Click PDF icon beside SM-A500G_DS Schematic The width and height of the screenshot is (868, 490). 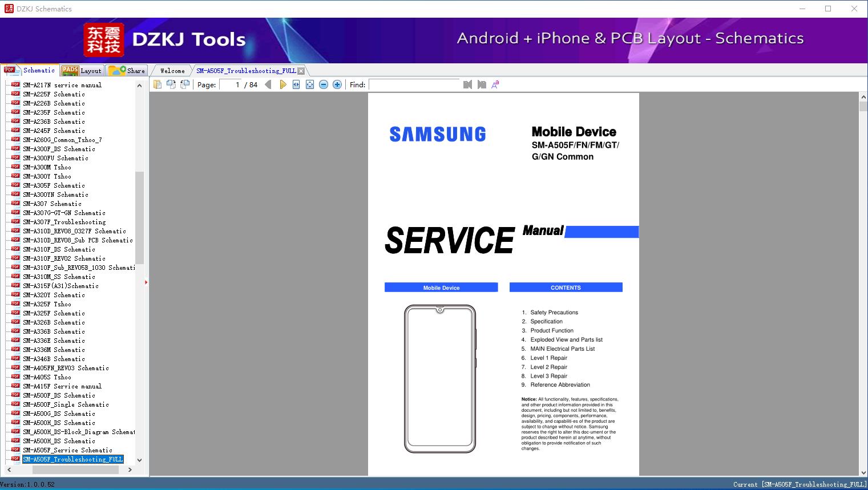point(15,413)
